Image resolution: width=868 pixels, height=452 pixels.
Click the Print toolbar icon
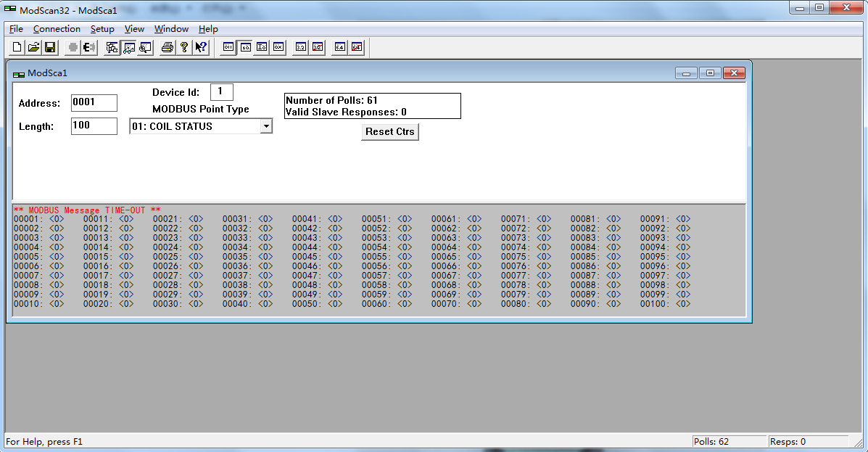tap(168, 47)
